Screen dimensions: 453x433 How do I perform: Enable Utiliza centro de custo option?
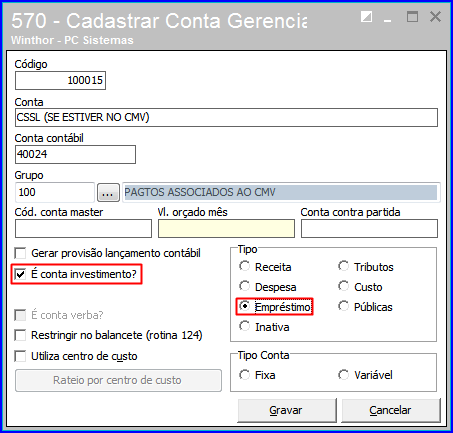pos(20,356)
